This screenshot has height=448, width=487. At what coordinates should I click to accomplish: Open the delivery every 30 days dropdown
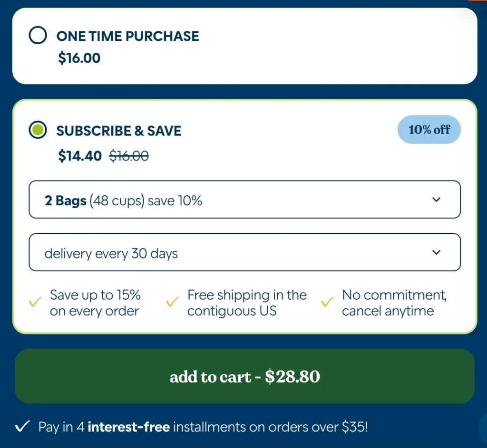244,252
